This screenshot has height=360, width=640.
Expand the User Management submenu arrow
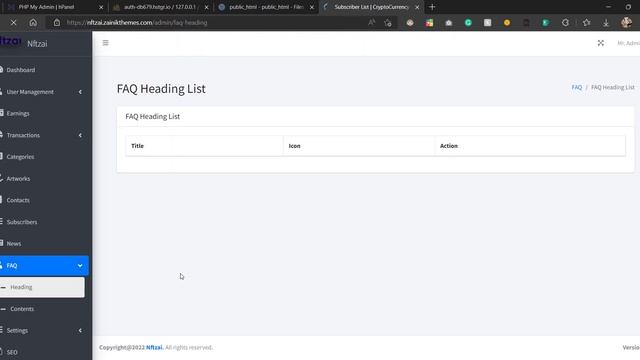(80, 92)
